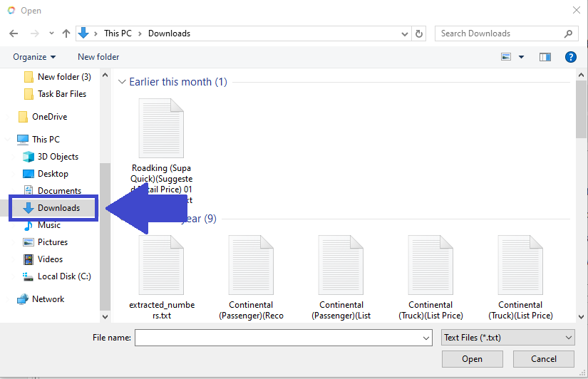Open Desktop in the sidebar

pos(46,174)
